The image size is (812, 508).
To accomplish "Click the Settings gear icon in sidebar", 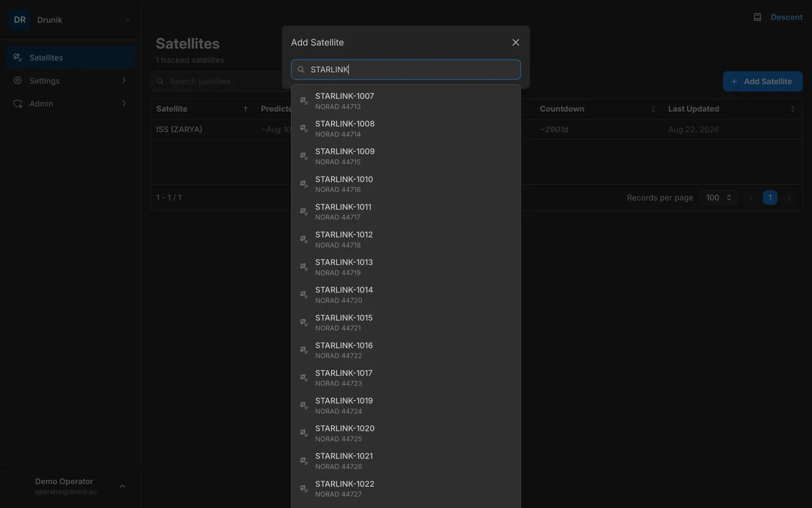I will click(x=17, y=81).
